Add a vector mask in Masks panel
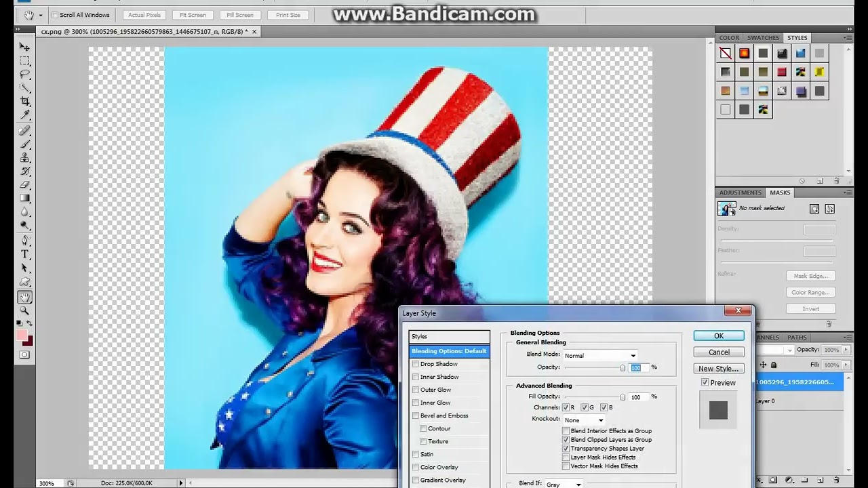Image resolution: width=868 pixels, height=488 pixels. [x=830, y=209]
